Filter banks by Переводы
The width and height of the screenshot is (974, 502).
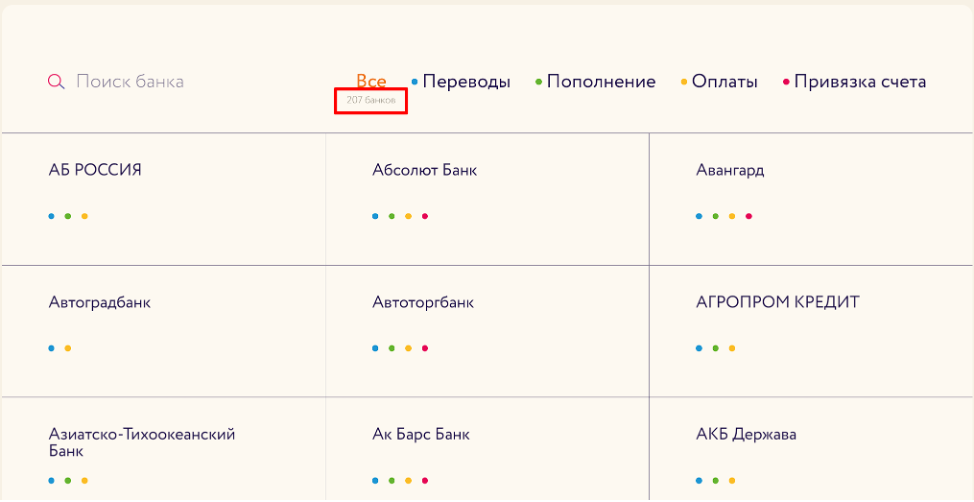pyautogui.click(x=466, y=82)
